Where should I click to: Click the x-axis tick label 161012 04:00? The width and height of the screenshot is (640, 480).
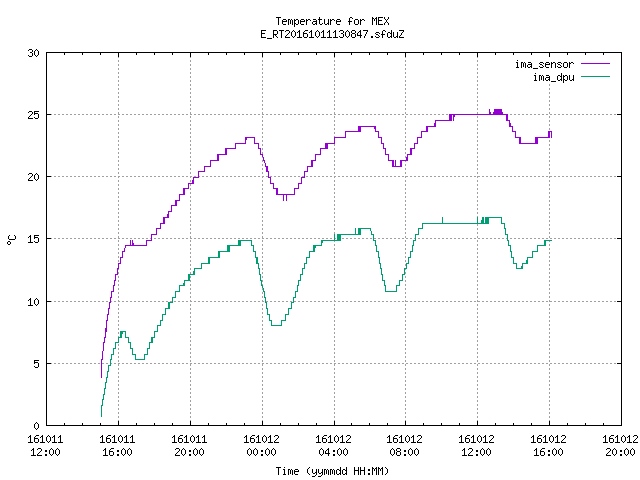pos(333,446)
